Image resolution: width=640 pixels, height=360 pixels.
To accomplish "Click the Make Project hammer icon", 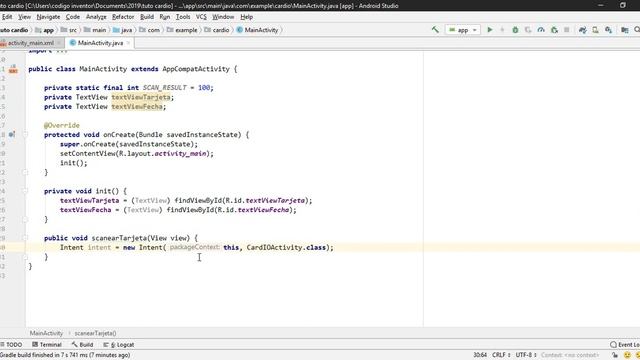I will (x=435, y=30).
